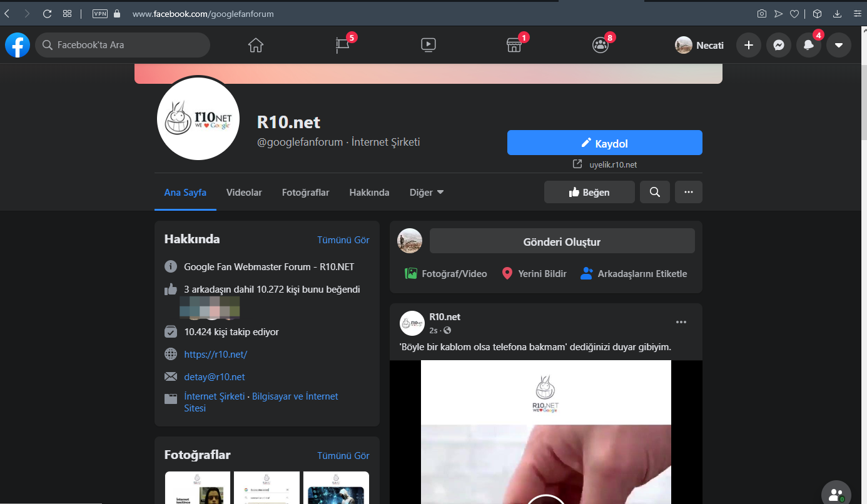Add Fotoğraf/Video to a post
The image size is (867, 504).
coord(446,273)
